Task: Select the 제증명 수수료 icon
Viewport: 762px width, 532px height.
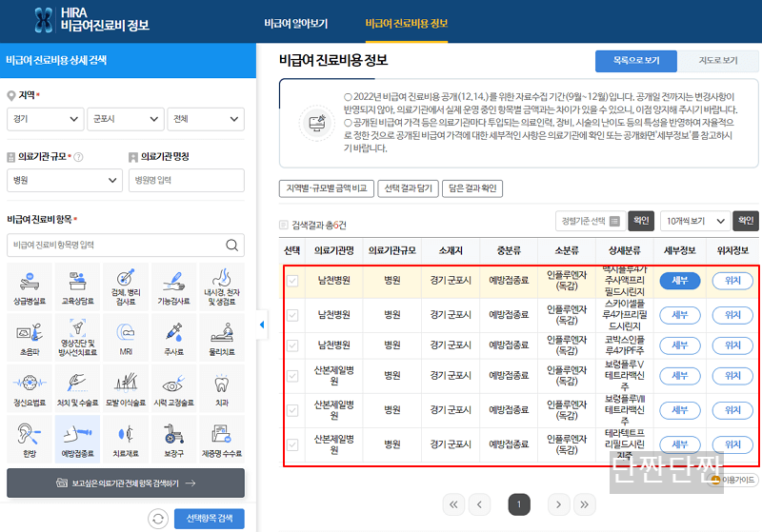Action: pyautogui.click(x=222, y=440)
